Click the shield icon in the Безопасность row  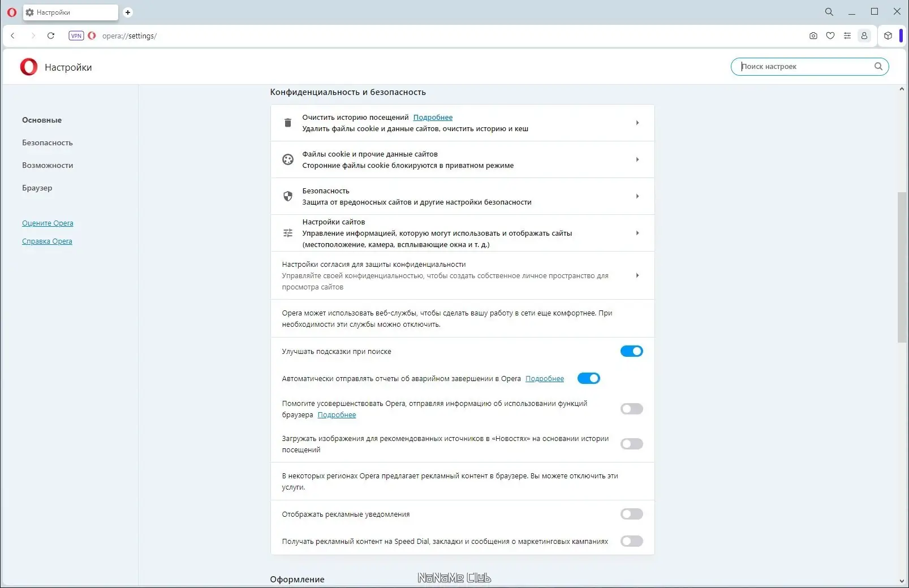tap(288, 196)
